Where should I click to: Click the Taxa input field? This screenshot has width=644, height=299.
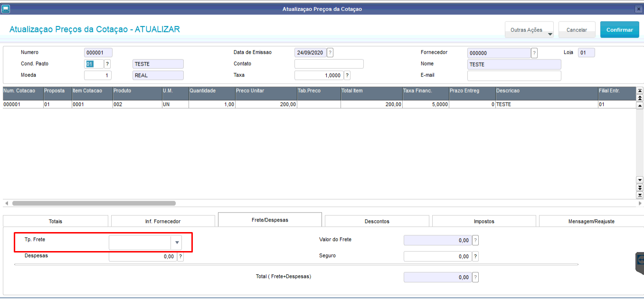pyautogui.click(x=319, y=75)
